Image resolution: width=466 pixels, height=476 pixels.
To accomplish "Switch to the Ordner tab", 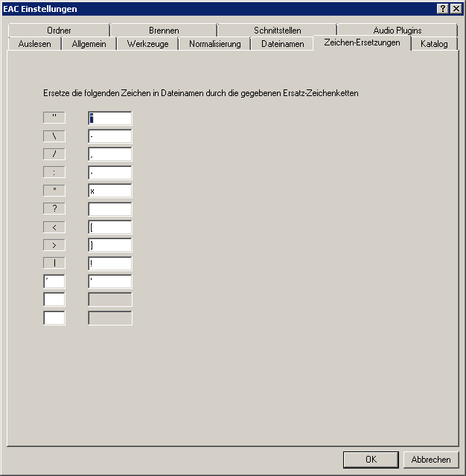I will 59,31.
